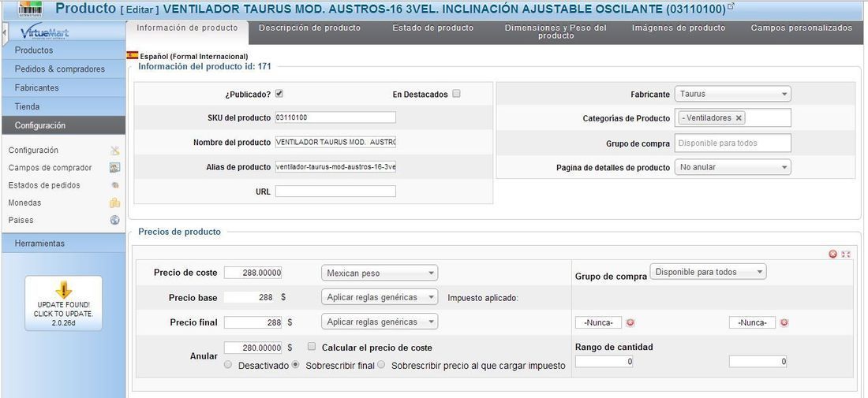868x398 pixels.
Task: Check Calcular el precio de coste
Action: [312, 347]
